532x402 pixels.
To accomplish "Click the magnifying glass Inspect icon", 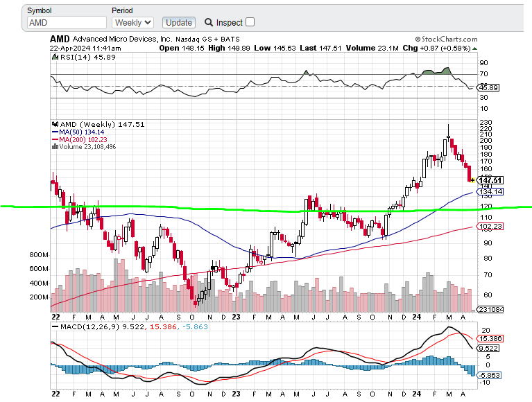I will click(209, 22).
